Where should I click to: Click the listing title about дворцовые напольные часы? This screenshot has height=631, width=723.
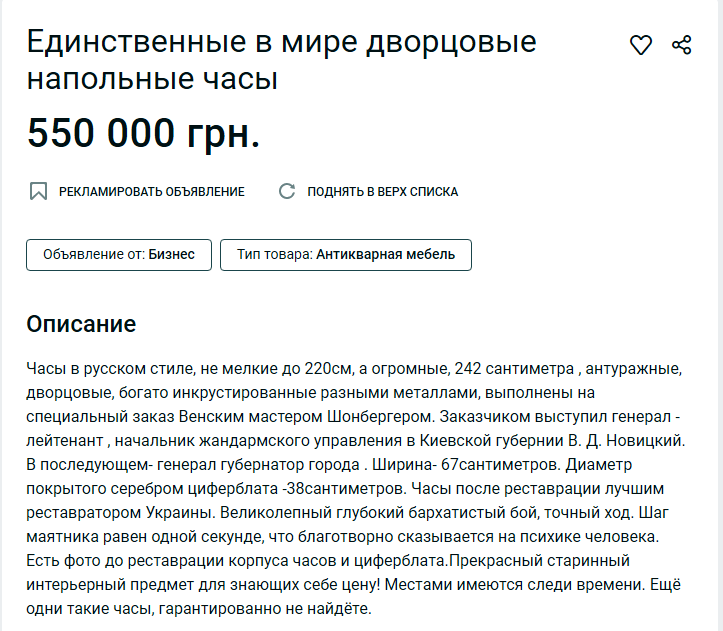pyautogui.click(x=281, y=60)
